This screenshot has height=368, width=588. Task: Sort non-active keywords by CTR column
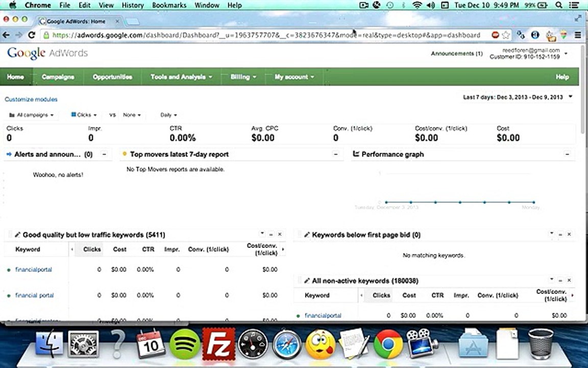tap(437, 295)
